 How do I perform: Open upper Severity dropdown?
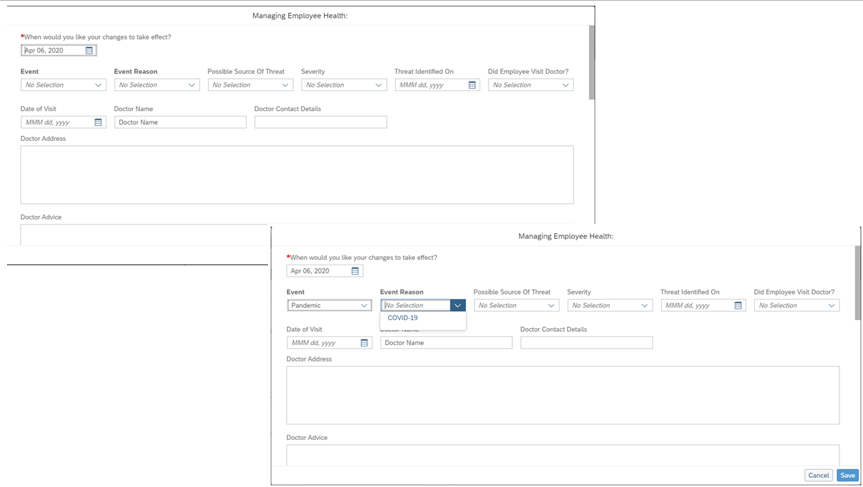(x=344, y=85)
